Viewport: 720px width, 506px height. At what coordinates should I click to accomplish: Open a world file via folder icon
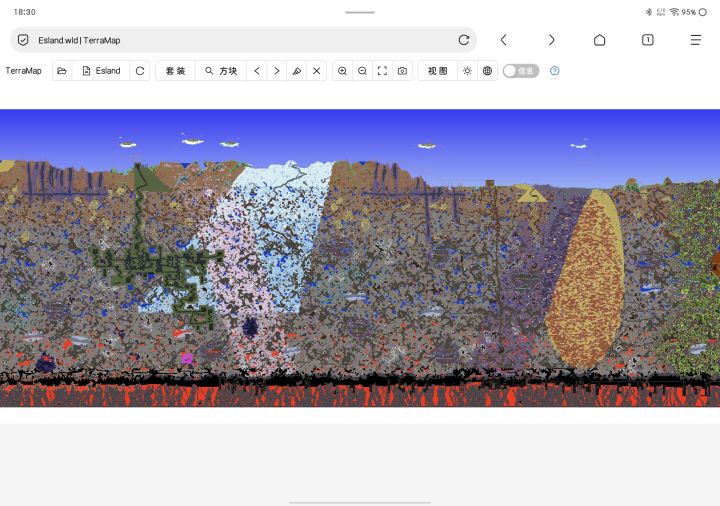coord(62,71)
